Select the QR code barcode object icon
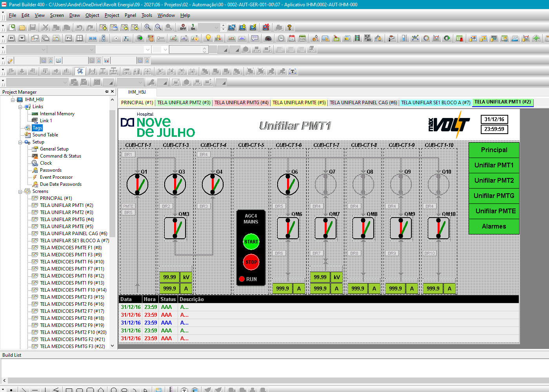The width and height of the screenshot is (549, 392). pyautogui.click(x=367, y=38)
